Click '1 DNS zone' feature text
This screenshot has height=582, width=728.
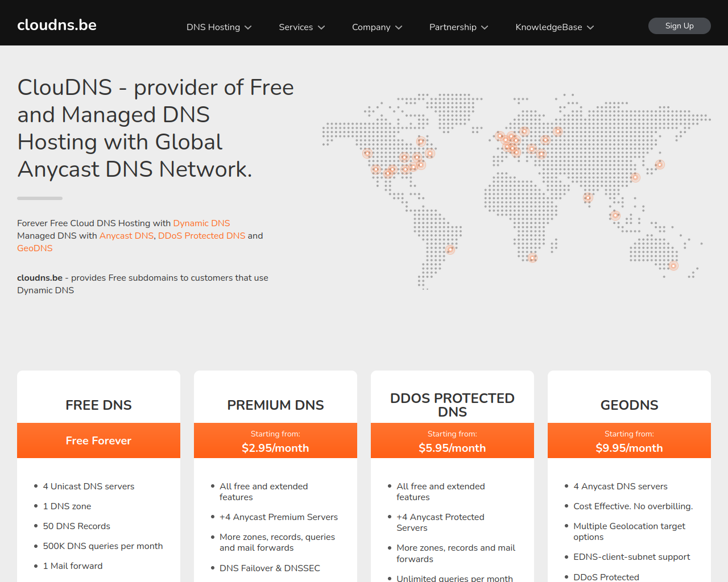coord(67,506)
